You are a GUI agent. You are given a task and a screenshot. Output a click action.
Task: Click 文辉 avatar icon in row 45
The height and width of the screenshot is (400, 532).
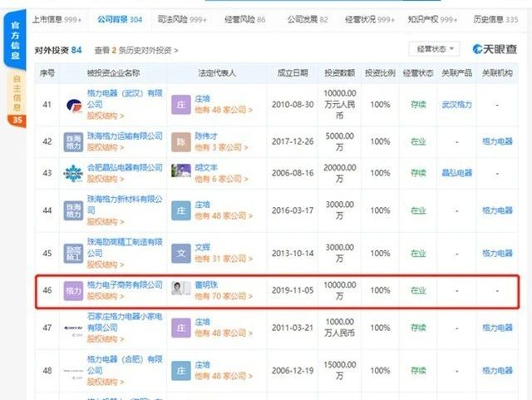point(181,254)
